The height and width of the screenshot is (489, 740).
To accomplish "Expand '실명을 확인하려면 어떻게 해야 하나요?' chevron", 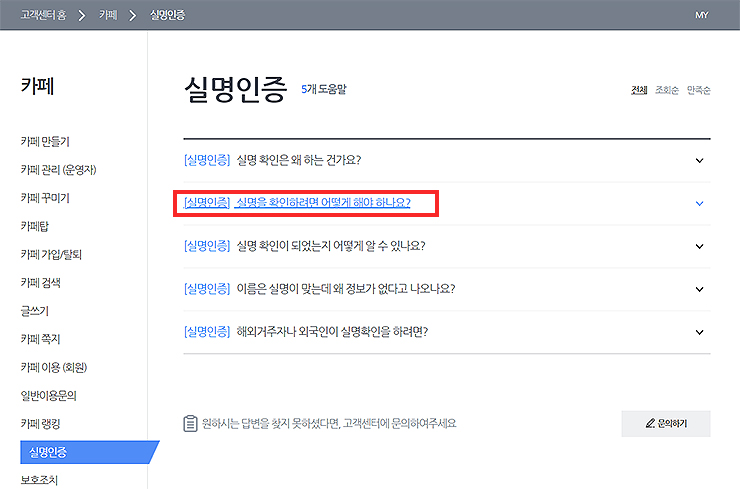I will point(699,203).
